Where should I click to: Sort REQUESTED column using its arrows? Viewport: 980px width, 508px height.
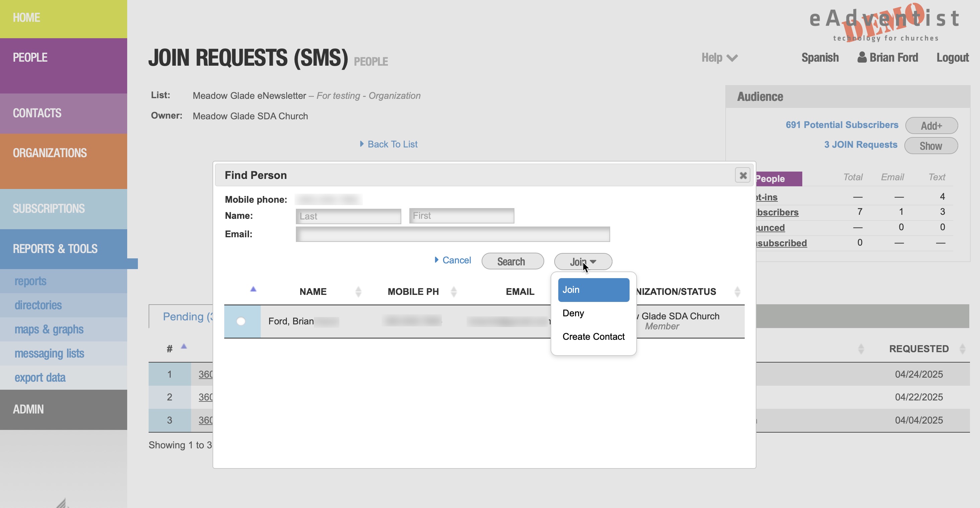coord(962,349)
